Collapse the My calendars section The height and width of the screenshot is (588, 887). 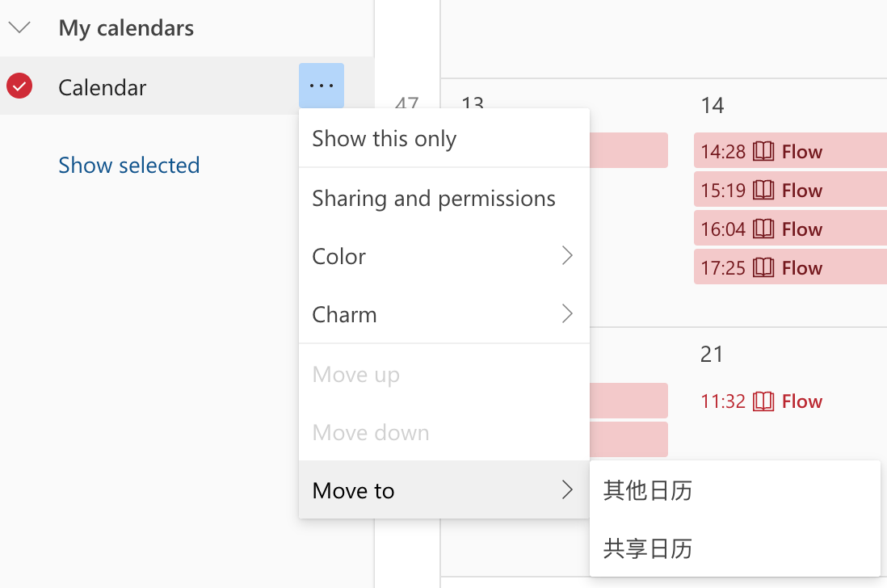[19, 27]
